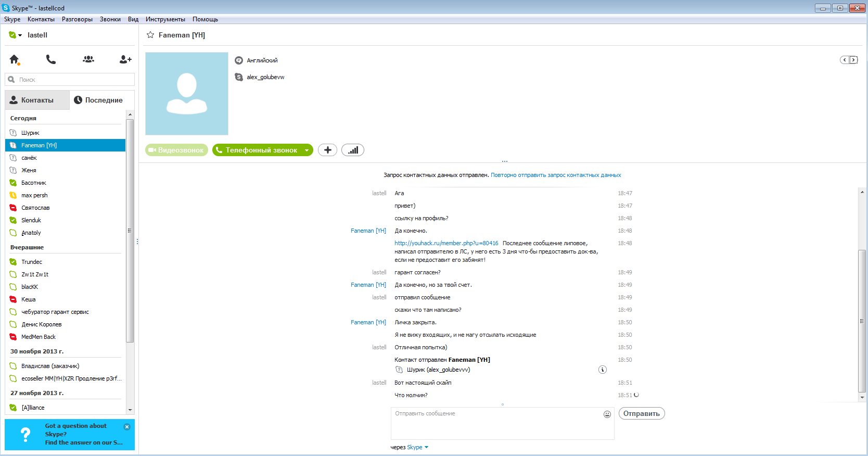Viewport: 868px width, 456px height.
Task: Click the search magnifier icon
Action: point(11,80)
